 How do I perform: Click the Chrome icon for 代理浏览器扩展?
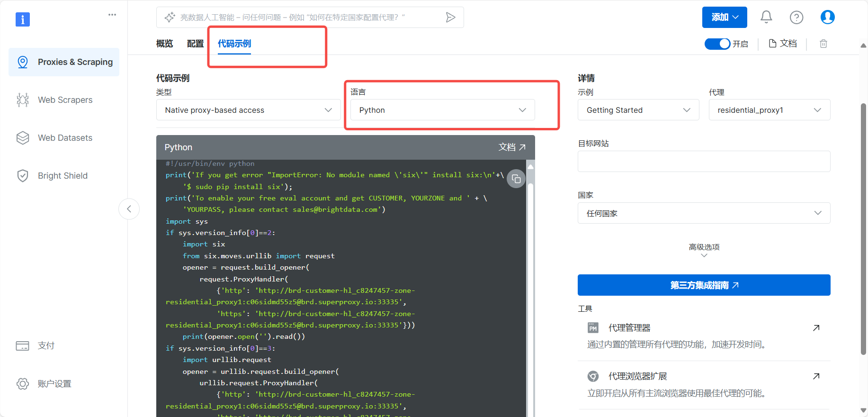coord(593,376)
